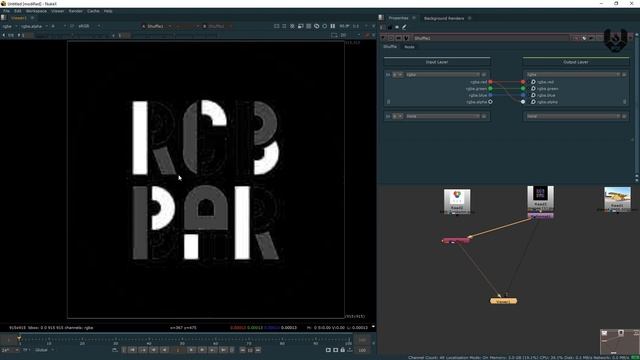The height and width of the screenshot is (360, 640).
Task: Click the pencil edit icon in Properties toolbar
Action: coord(404,27)
